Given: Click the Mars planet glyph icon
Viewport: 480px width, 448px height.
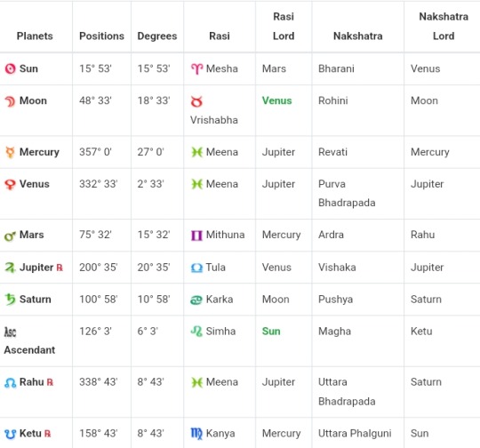Looking at the screenshot, I should [10, 236].
